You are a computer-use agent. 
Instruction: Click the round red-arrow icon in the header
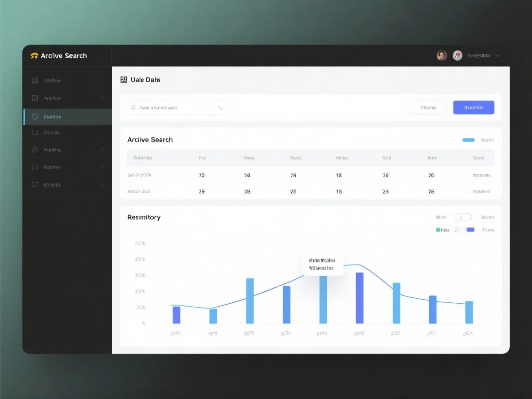pyautogui.click(x=458, y=55)
